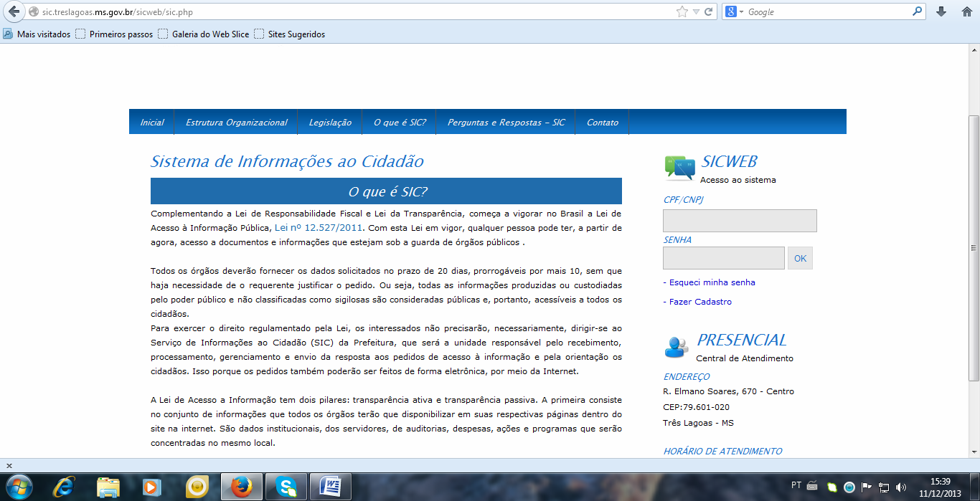Click the Sistema de Informações ao Cidadão heading
The height and width of the screenshot is (501, 980).
pyautogui.click(x=287, y=162)
